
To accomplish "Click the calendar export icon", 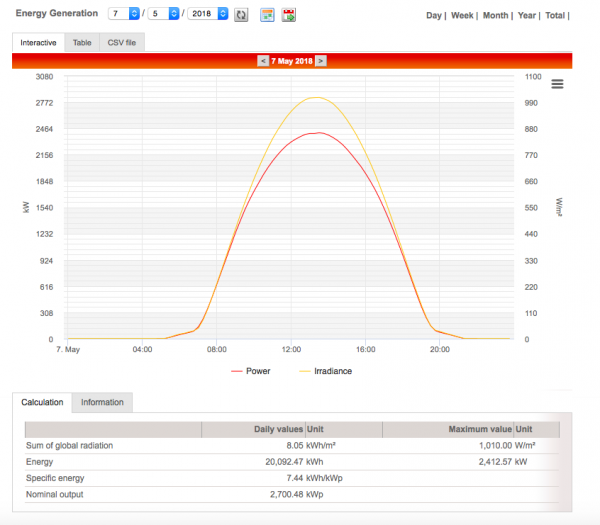I will [289, 15].
